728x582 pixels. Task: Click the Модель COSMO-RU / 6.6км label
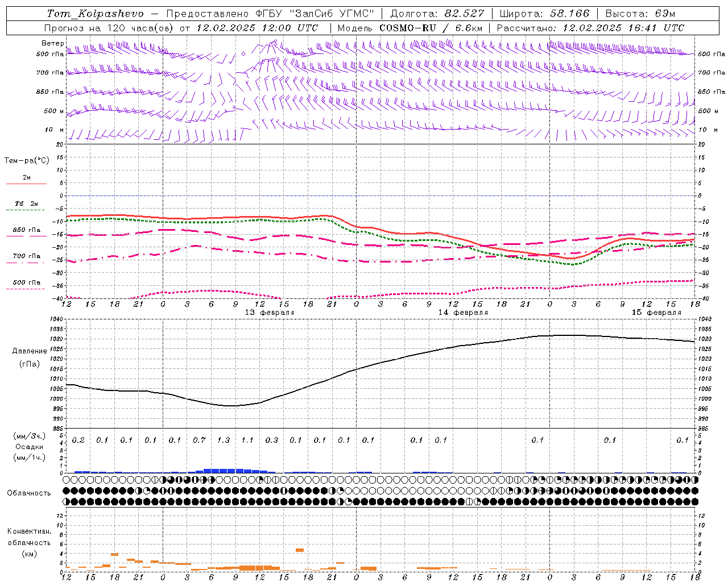coord(410,28)
